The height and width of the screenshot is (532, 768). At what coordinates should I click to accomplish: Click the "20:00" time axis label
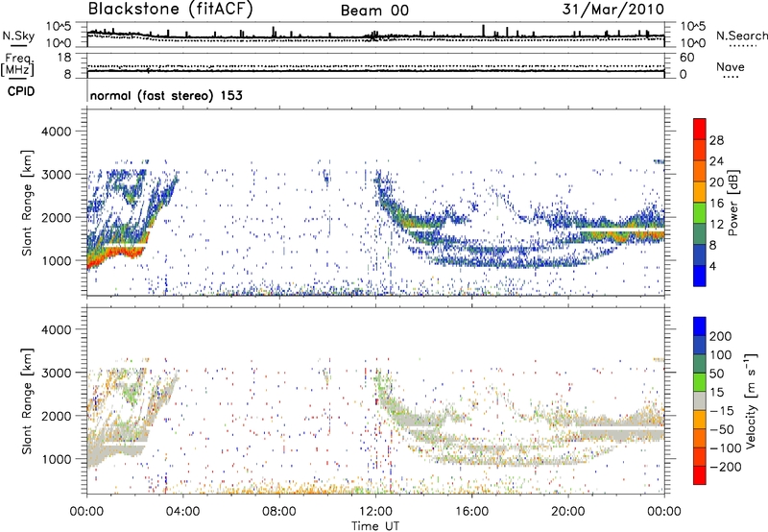(x=568, y=512)
